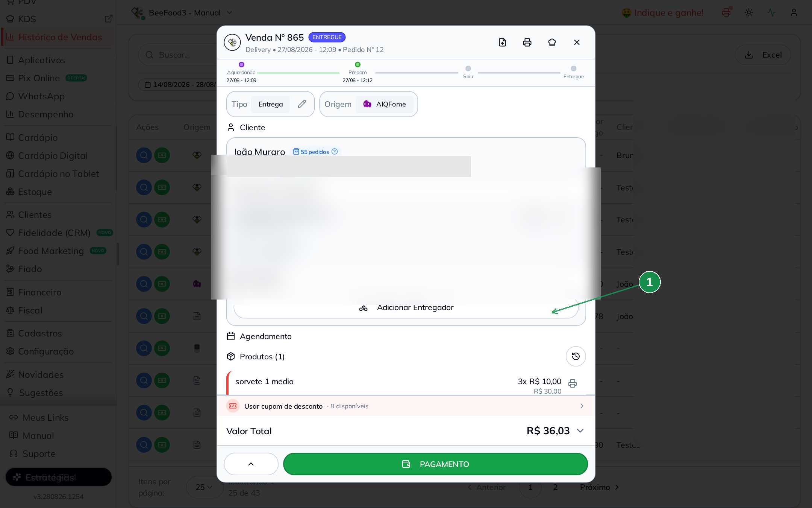
Task: Click Indique e ganhe! link
Action: (x=662, y=13)
